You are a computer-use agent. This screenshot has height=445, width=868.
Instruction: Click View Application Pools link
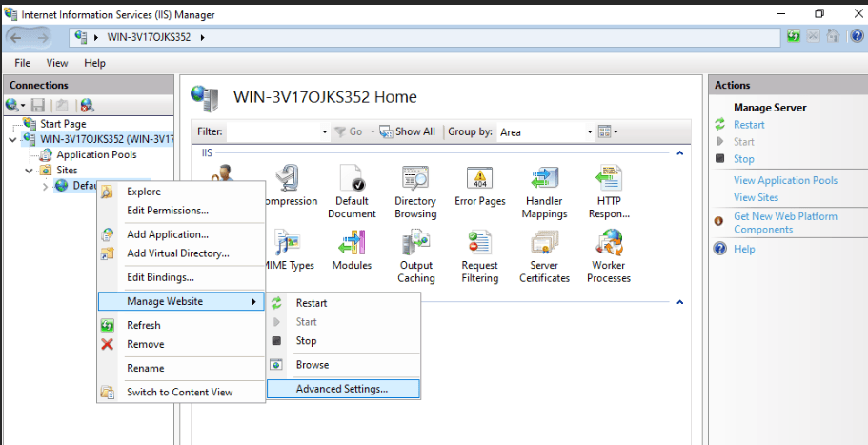[785, 180]
